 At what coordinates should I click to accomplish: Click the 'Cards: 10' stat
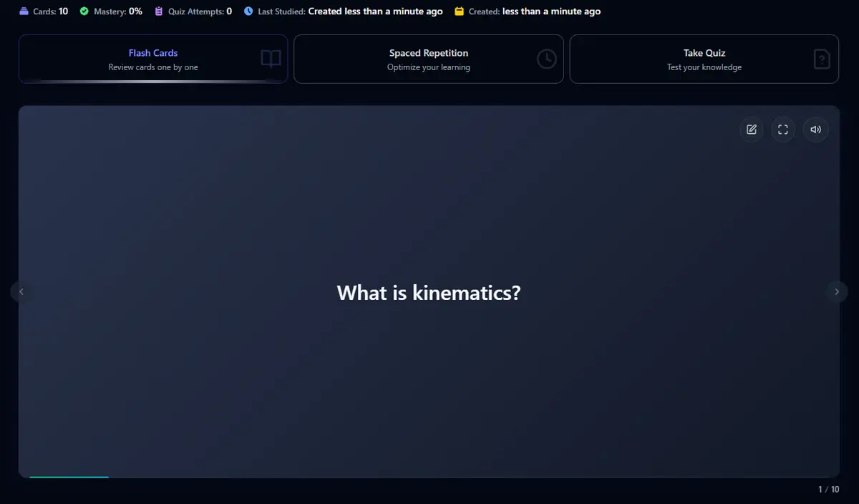point(44,11)
